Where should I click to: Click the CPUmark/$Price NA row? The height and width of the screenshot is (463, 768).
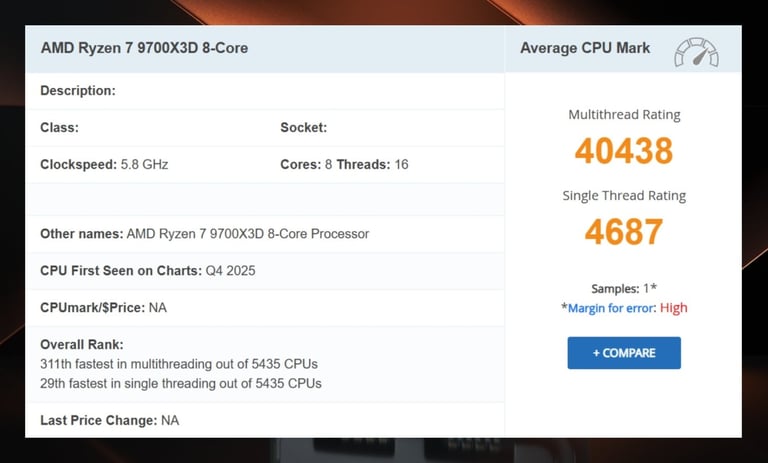(x=103, y=308)
